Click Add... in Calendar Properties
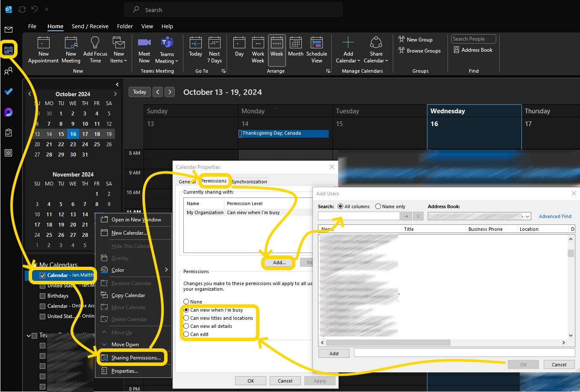 tap(279, 262)
